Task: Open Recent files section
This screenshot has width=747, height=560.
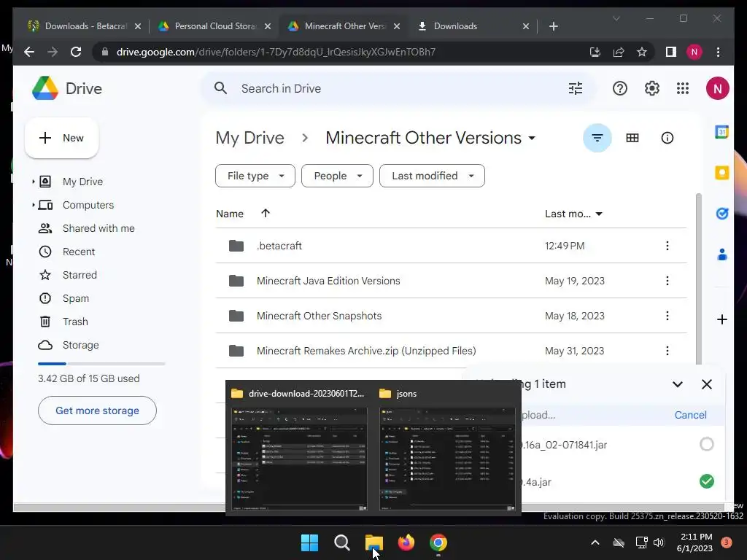Action: (79, 252)
